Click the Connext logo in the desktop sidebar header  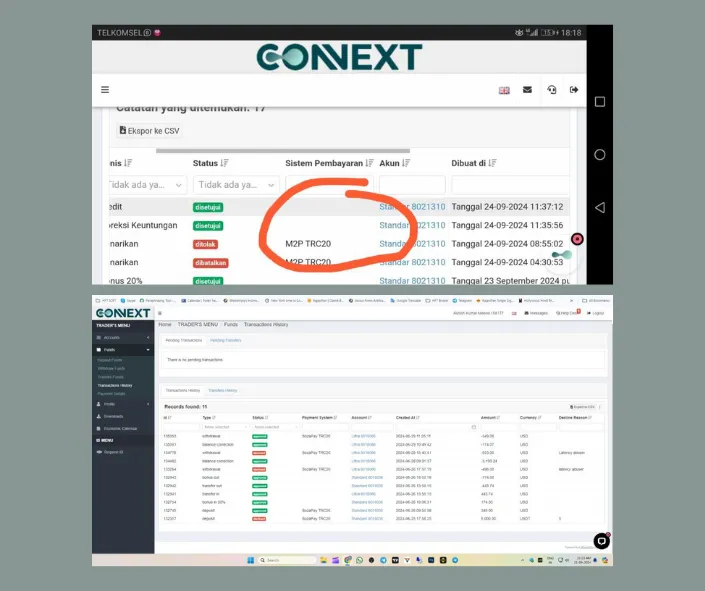pos(123,313)
